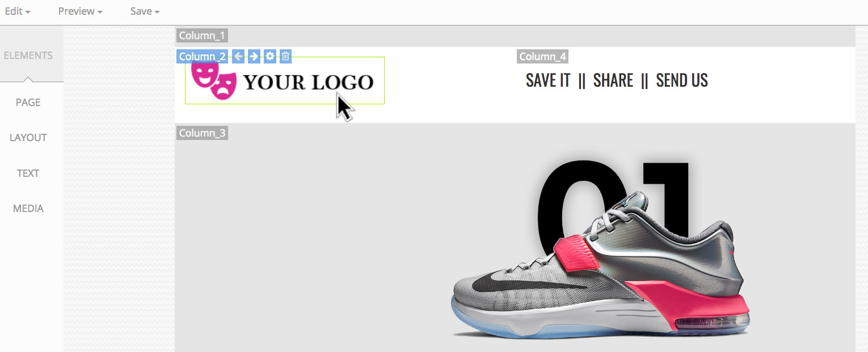This screenshot has width=868, height=352.
Task: Select the YOUR LOGO text
Action: pyautogui.click(x=309, y=82)
